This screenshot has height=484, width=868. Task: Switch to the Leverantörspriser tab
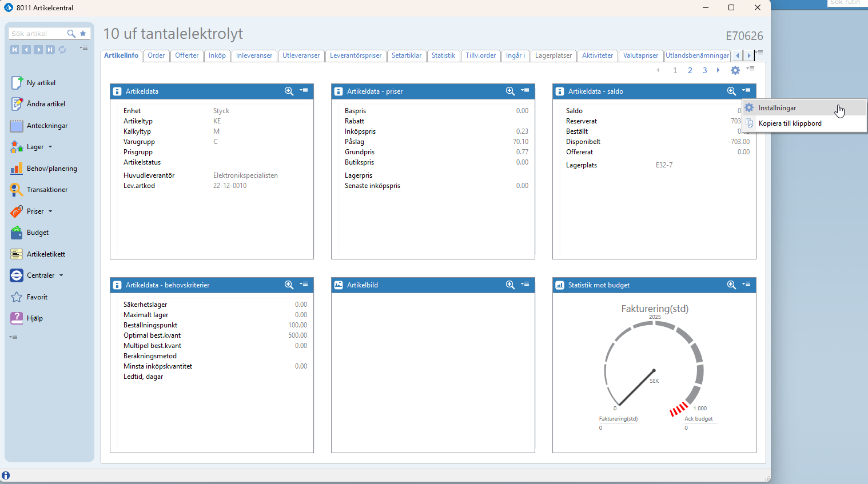click(355, 55)
